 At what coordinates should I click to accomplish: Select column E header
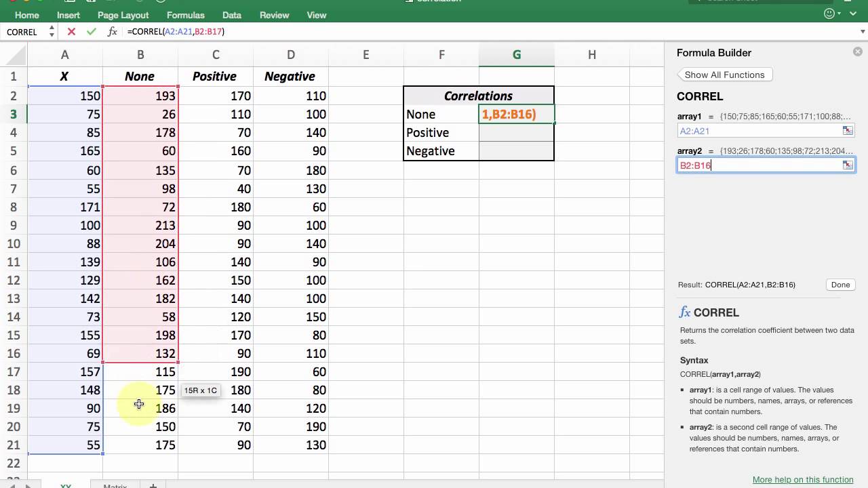pos(366,55)
